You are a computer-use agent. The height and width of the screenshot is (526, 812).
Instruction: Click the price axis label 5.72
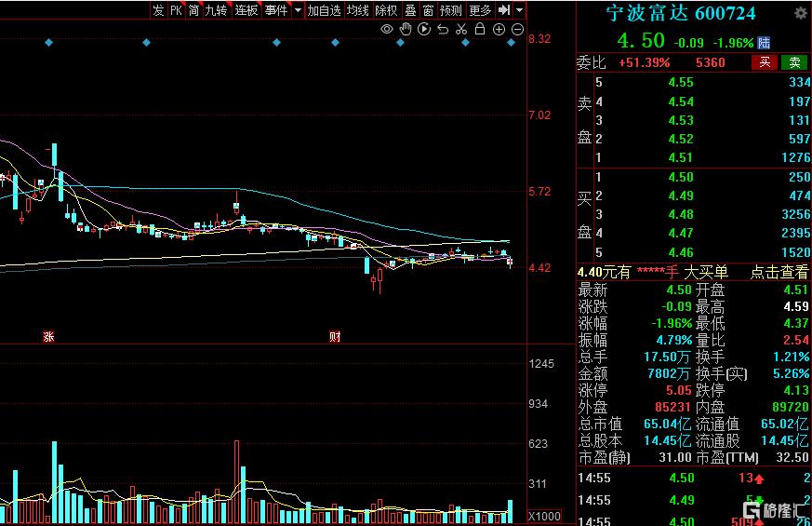point(539,192)
